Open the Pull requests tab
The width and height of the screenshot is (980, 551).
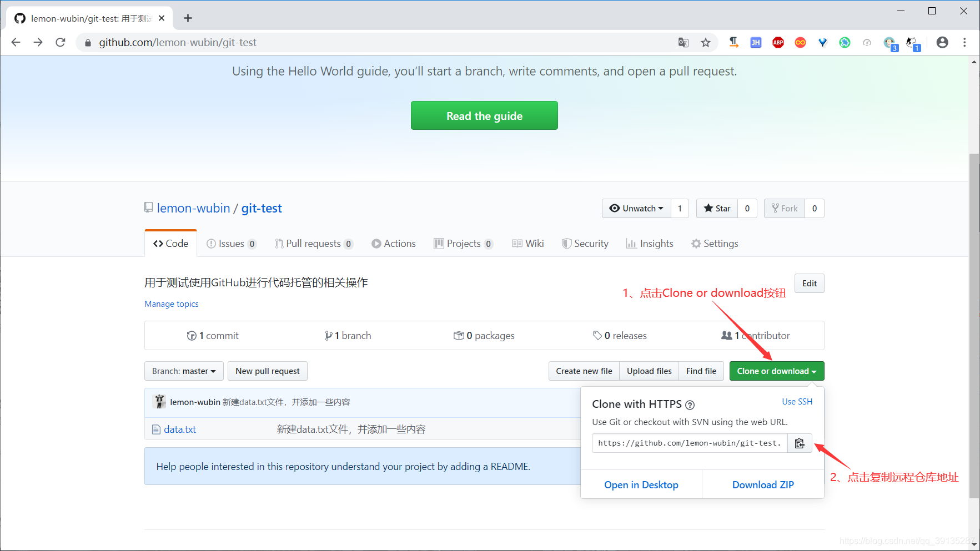314,244
